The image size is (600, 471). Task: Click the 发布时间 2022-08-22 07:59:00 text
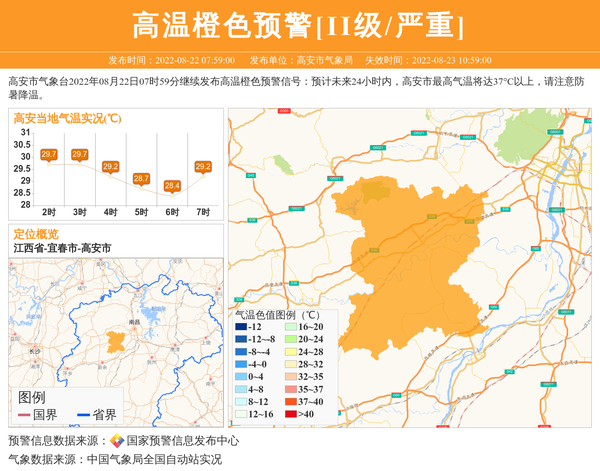click(171, 60)
